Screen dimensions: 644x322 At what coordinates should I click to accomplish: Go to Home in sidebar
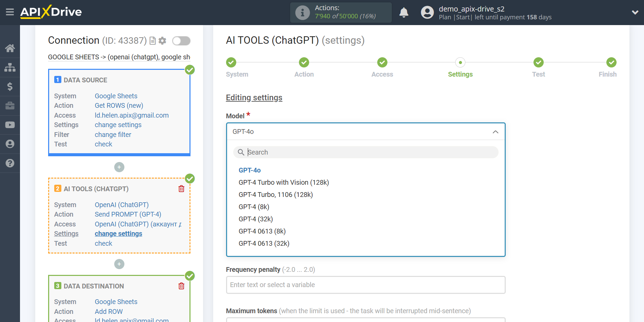coord(10,48)
